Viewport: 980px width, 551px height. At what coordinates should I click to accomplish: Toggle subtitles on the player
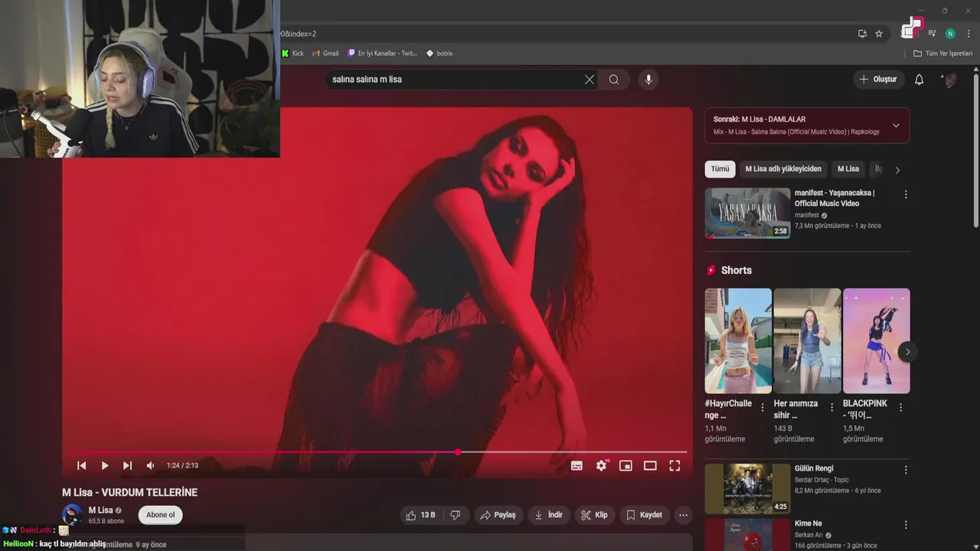click(577, 465)
